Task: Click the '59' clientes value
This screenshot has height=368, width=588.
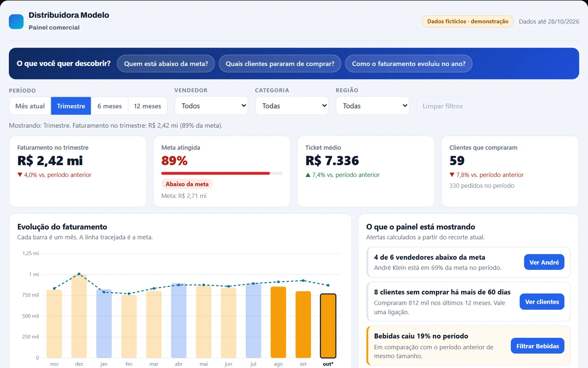Action: [x=457, y=161]
